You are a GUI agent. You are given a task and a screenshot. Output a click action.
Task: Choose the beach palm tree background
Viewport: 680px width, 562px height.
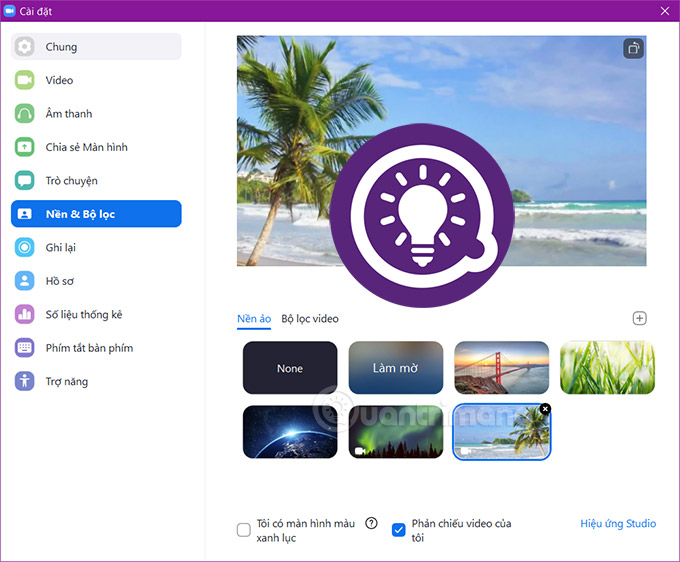pyautogui.click(x=502, y=432)
